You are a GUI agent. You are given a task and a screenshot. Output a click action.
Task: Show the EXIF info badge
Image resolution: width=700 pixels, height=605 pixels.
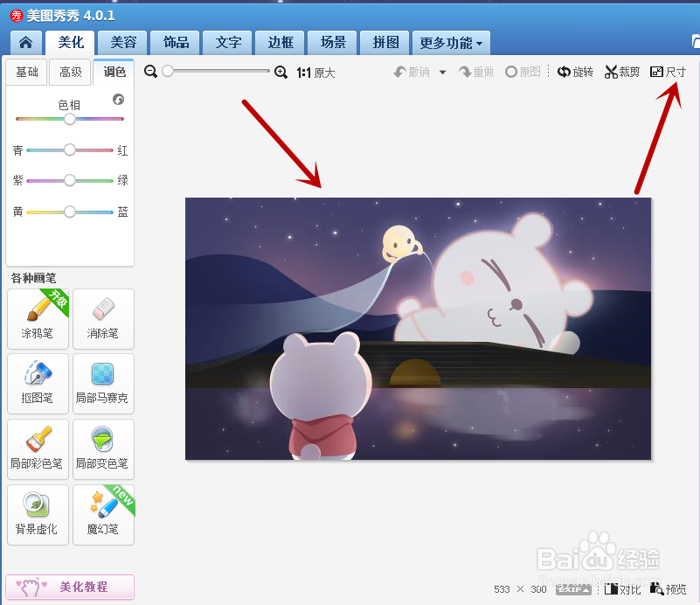573,589
